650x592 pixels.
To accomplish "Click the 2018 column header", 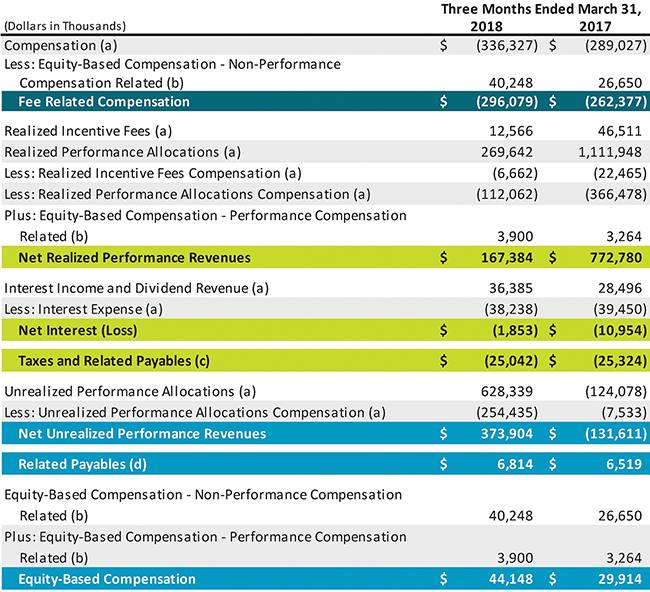I will pyautogui.click(x=486, y=27).
